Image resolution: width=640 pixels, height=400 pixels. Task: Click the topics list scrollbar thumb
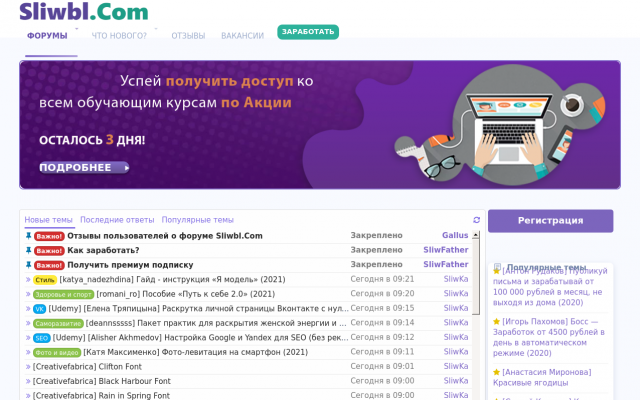click(476, 277)
